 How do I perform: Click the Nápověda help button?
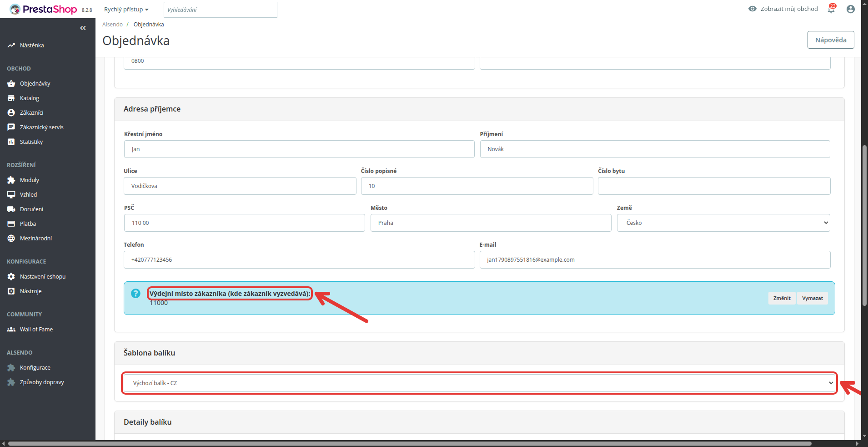pos(831,40)
